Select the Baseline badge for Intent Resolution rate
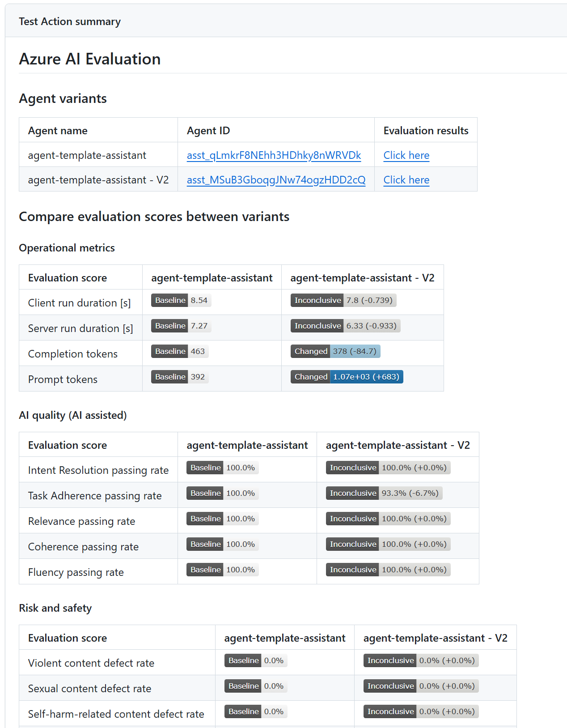The width and height of the screenshot is (567, 728). [x=205, y=468]
